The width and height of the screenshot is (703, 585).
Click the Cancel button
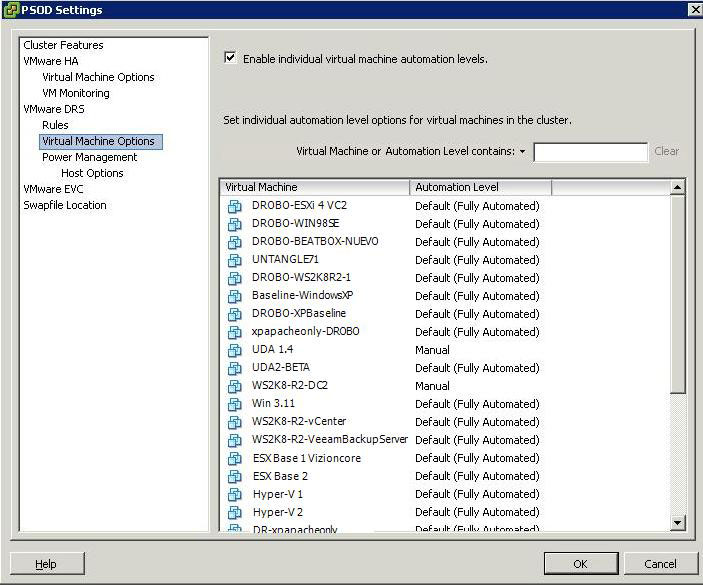[x=660, y=564]
